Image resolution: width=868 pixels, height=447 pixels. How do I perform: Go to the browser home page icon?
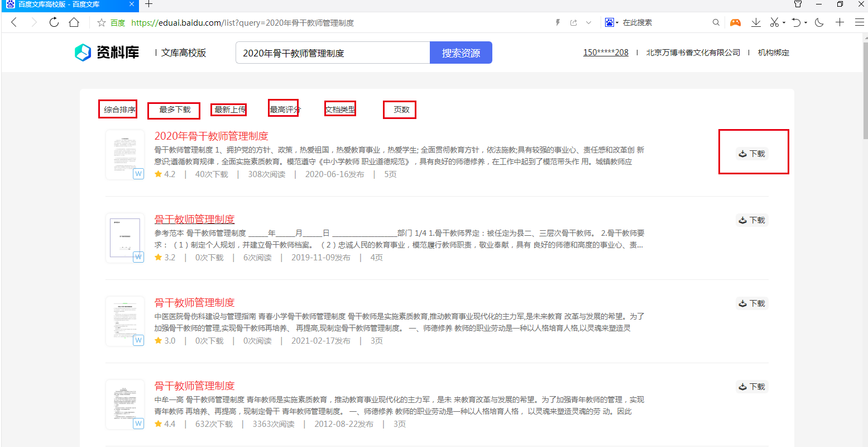74,22
